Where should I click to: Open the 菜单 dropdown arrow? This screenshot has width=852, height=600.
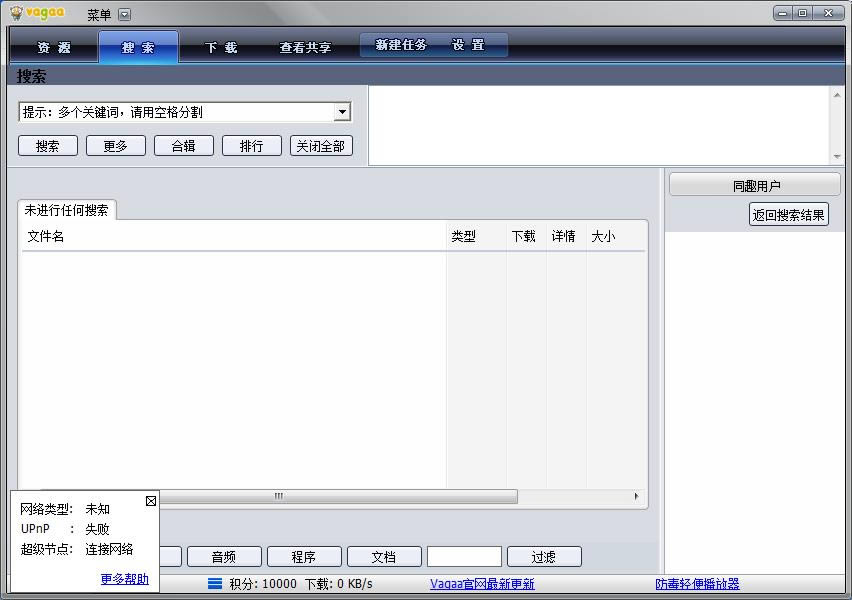click(124, 15)
